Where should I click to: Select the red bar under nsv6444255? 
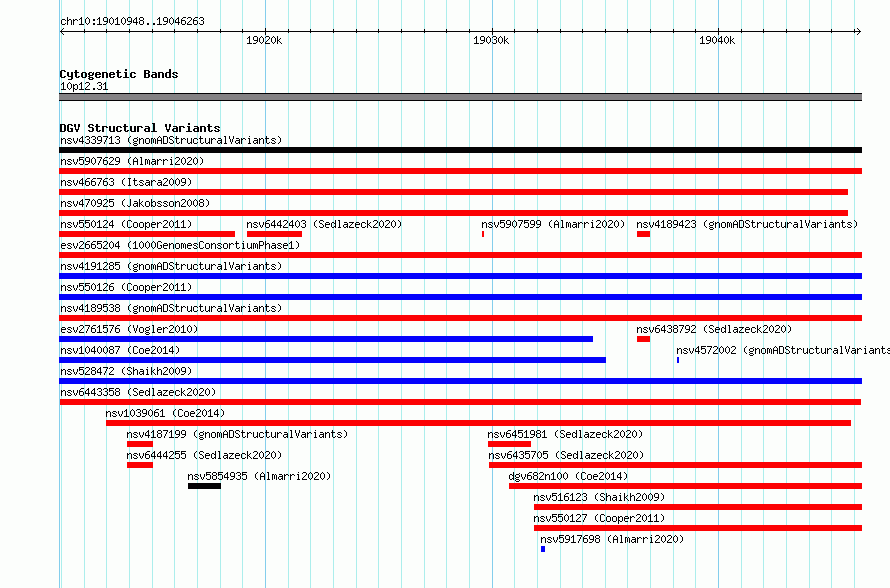(x=140, y=465)
